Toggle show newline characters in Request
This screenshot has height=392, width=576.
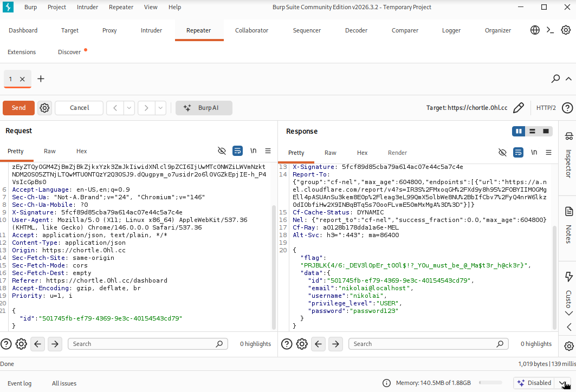[253, 151]
